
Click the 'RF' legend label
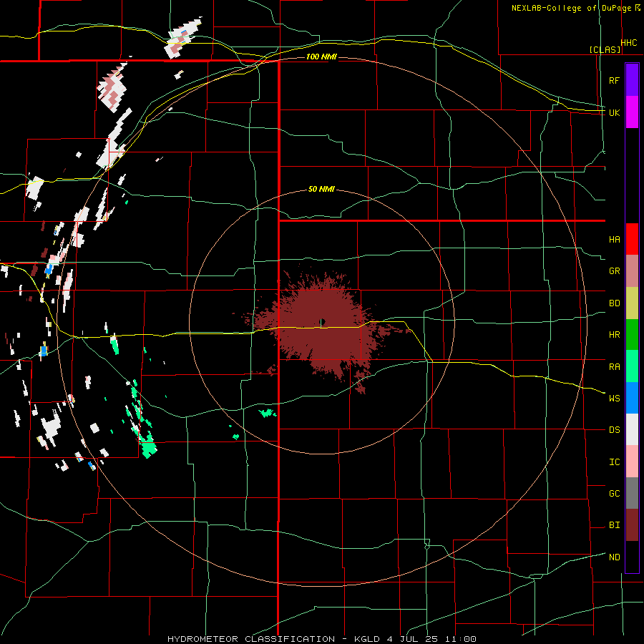point(614,80)
